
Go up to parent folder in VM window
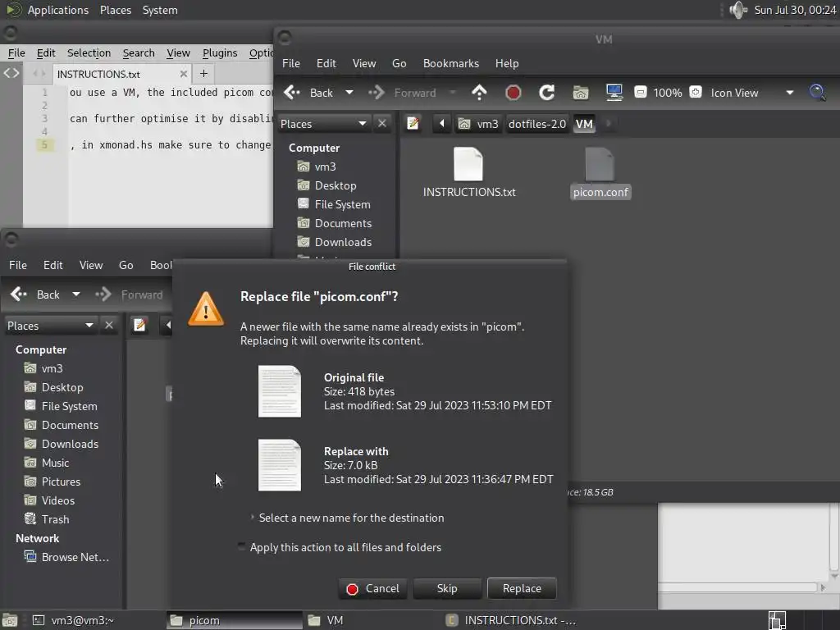coord(479,93)
